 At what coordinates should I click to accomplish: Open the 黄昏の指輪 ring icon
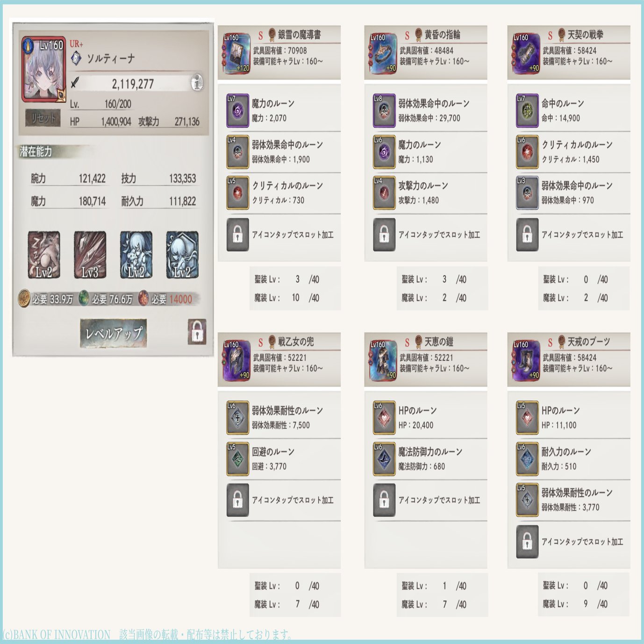coord(383,53)
